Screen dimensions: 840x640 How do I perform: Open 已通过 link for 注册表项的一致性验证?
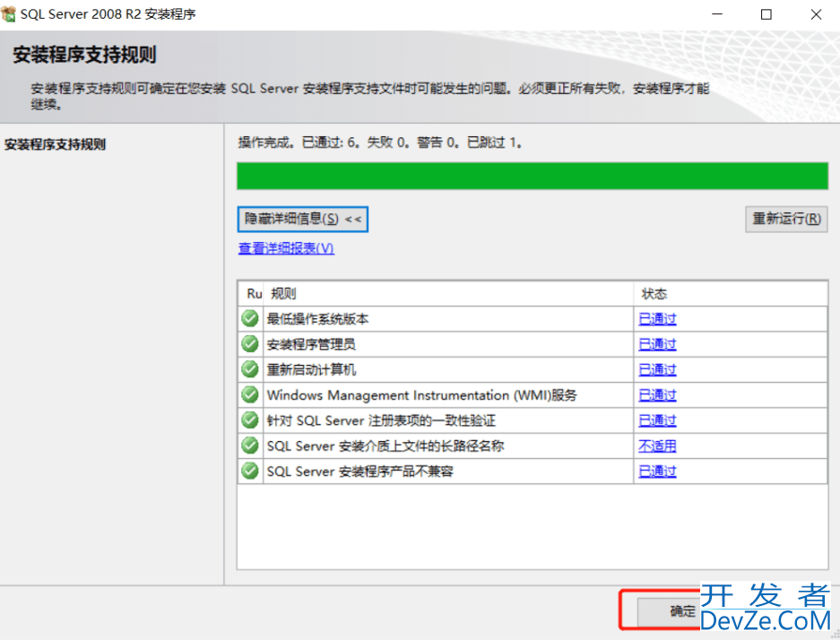tap(657, 421)
